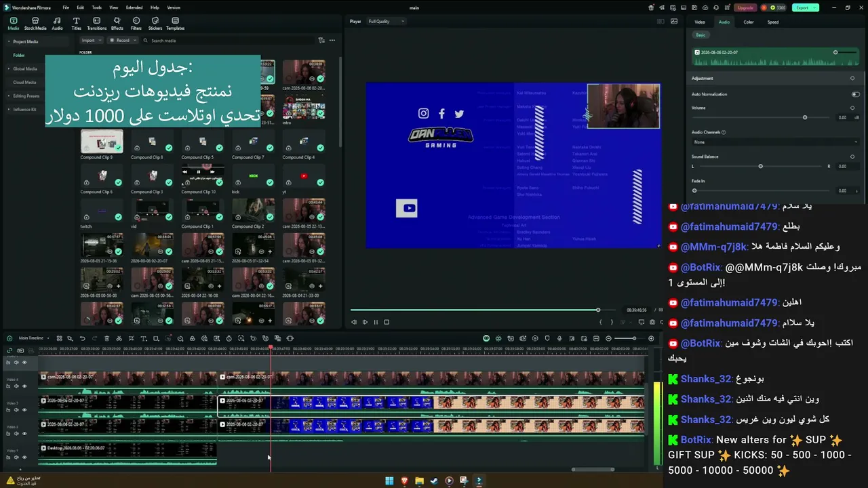Toggle visibility eye on Video 1 track
Image resolution: width=868 pixels, height=488 pixels.
(x=24, y=457)
